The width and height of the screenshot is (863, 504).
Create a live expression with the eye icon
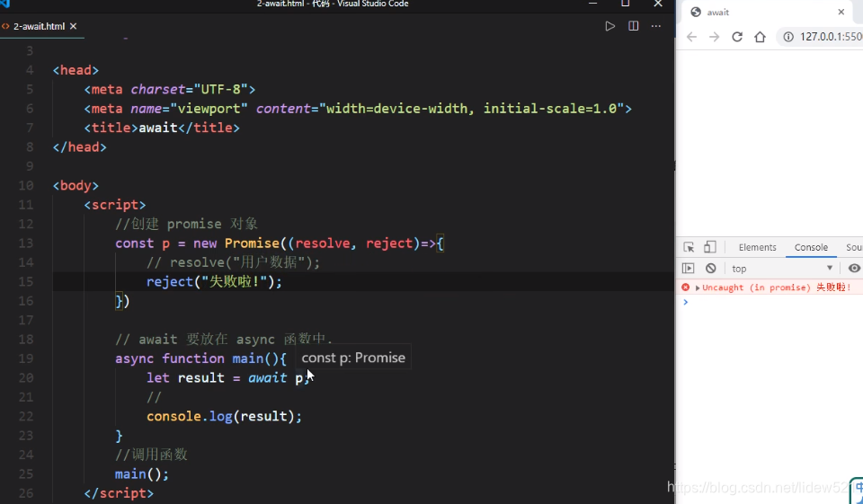coord(854,268)
